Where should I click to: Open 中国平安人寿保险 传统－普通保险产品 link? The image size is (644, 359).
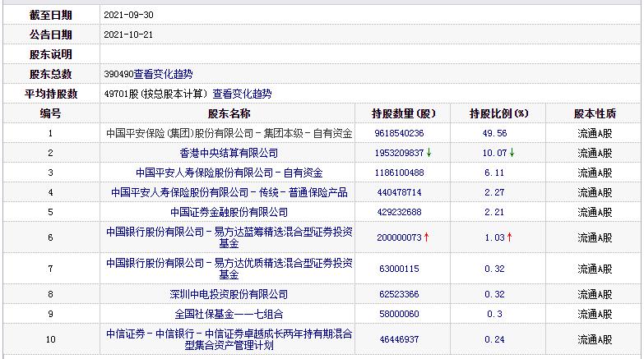tap(229, 192)
